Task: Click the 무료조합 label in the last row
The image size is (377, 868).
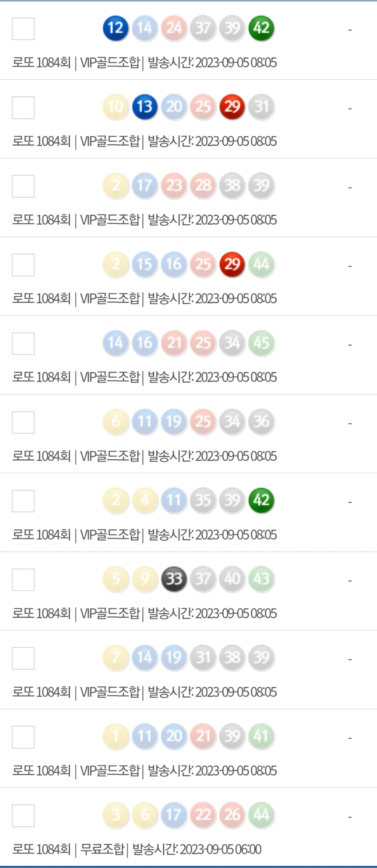Action: click(x=102, y=849)
